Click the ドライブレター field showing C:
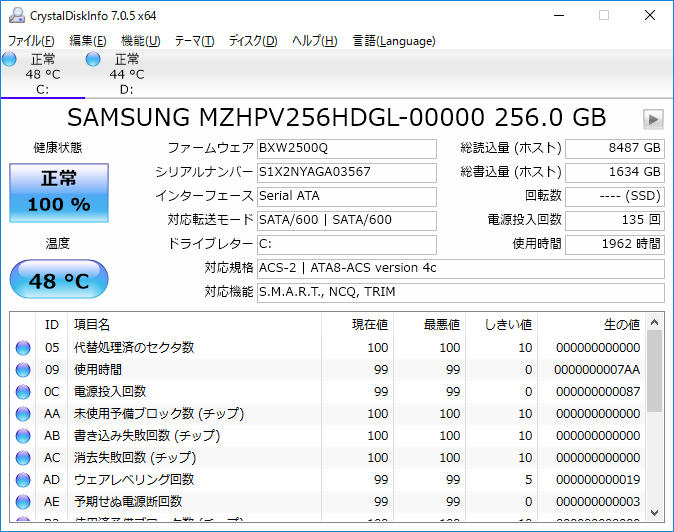Viewport: 674px width, 532px height. pos(347,245)
